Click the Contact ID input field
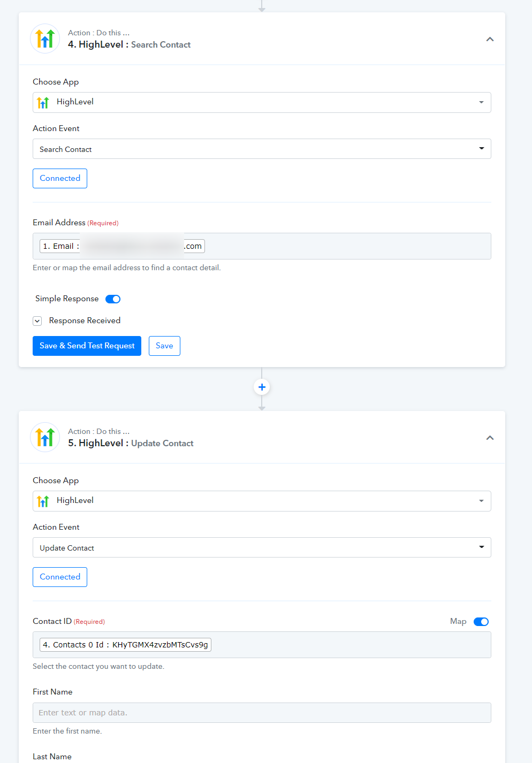 coord(262,645)
